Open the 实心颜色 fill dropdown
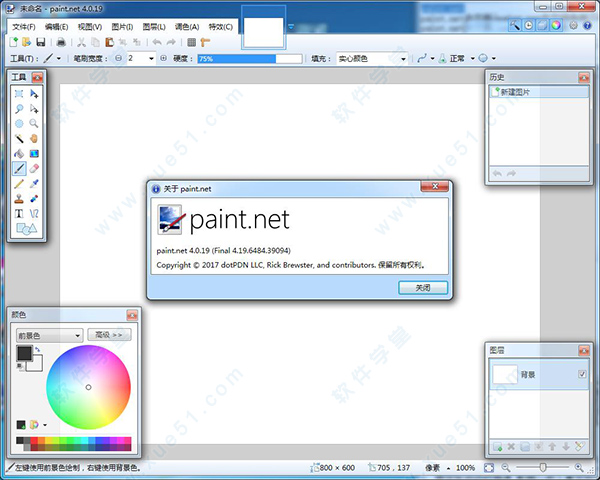600x480 pixels. (x=371, y=59)
